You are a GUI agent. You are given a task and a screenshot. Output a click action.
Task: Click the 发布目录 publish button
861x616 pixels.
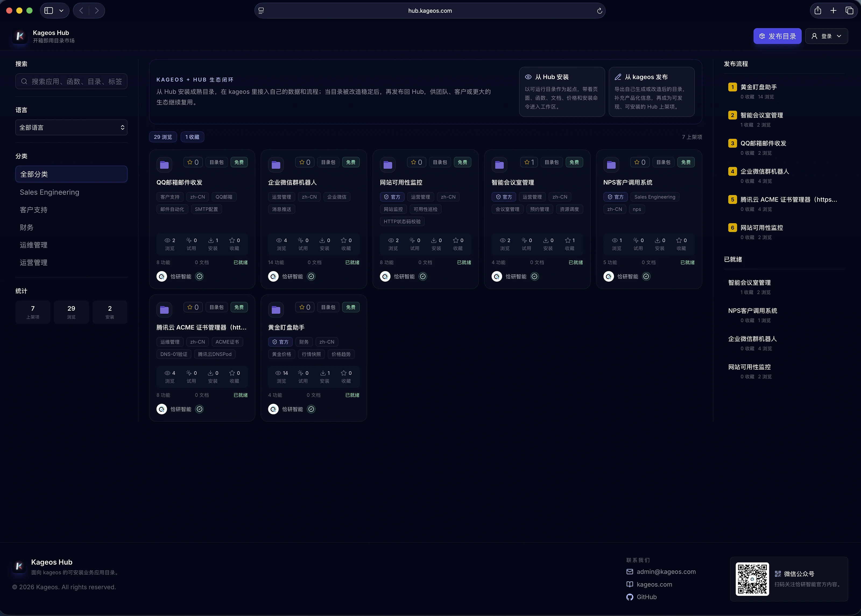click(x=777, y=36)
